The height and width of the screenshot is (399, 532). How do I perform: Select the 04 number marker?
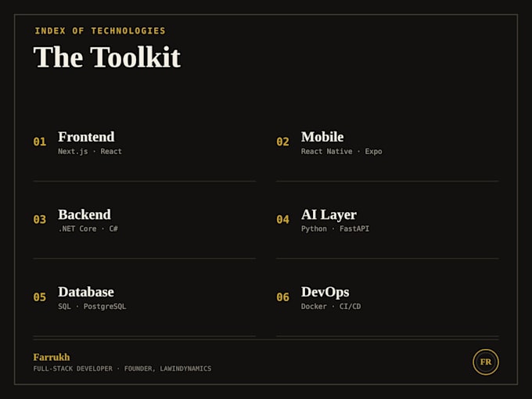282,219
